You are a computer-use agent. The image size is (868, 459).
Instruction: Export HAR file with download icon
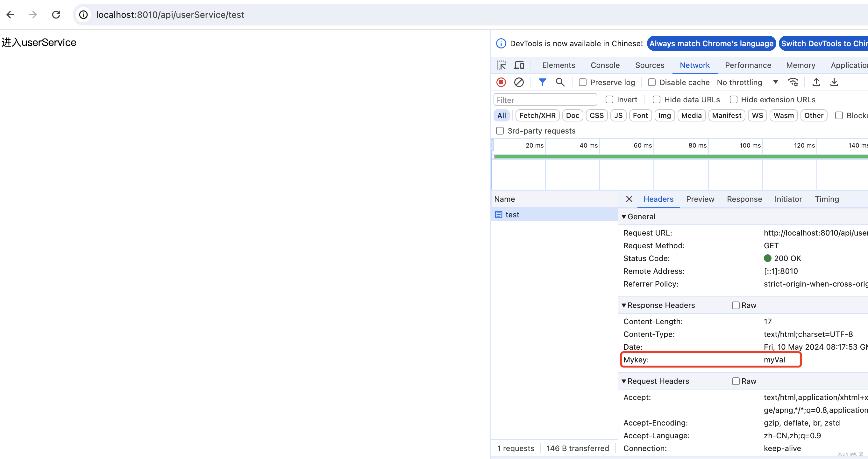pos(834,83)
